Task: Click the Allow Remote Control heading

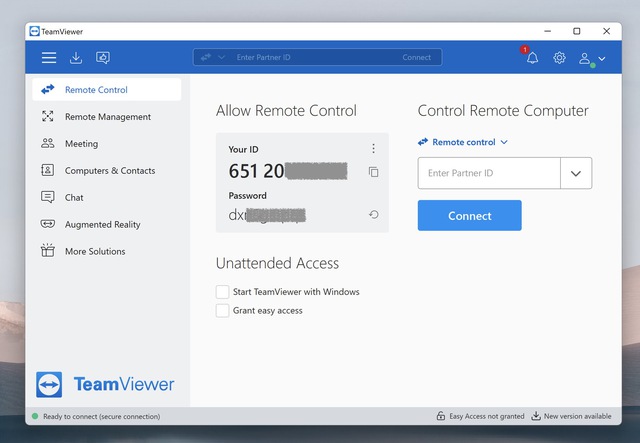Action: tap(286, 111)
